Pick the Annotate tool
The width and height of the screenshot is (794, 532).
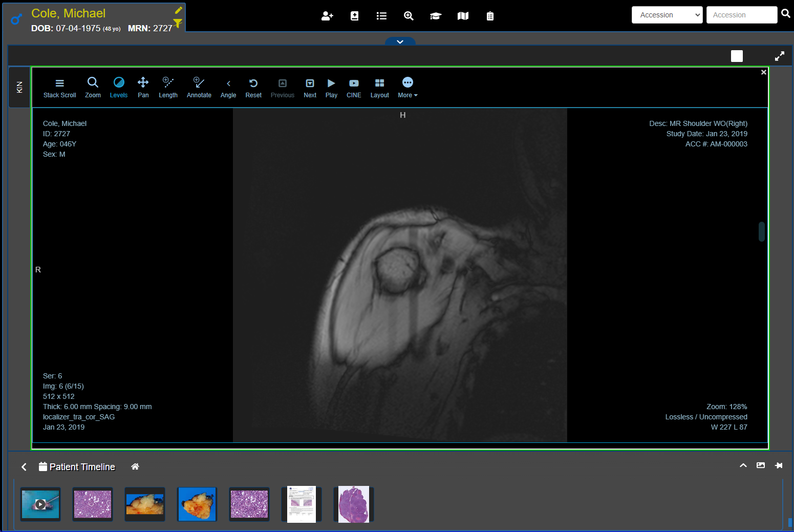(199, 88)
